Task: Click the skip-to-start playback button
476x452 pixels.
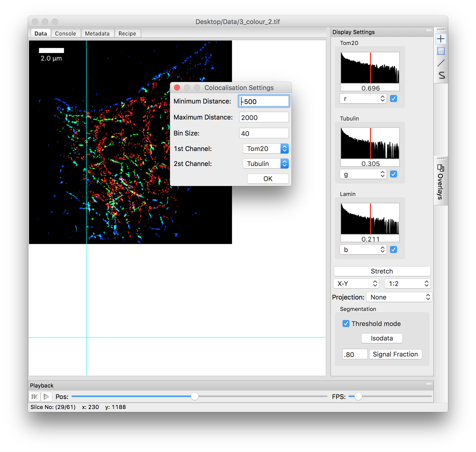Action: (34, 396)
